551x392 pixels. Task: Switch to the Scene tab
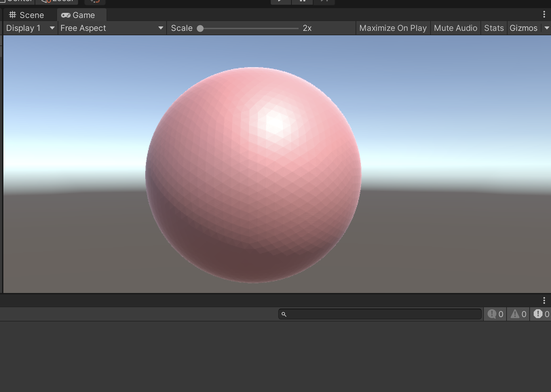tap(27, 15)
